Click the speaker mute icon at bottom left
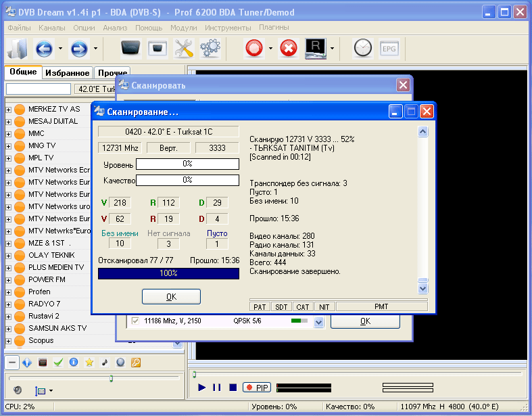 (x=18, y=390)
